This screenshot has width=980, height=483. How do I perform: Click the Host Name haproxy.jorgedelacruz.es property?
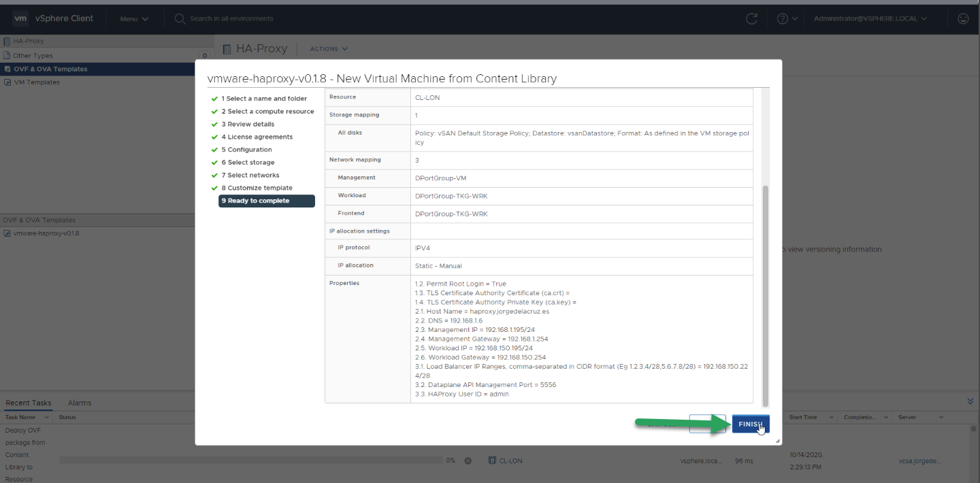pyautogui.click(x=482, y=311)
